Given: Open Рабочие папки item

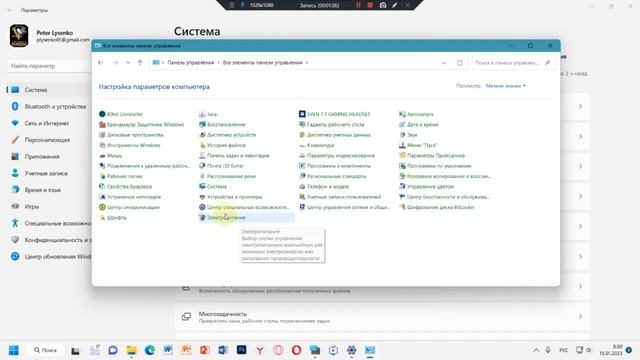Looking at the screenshot, I should pos(120,176).
